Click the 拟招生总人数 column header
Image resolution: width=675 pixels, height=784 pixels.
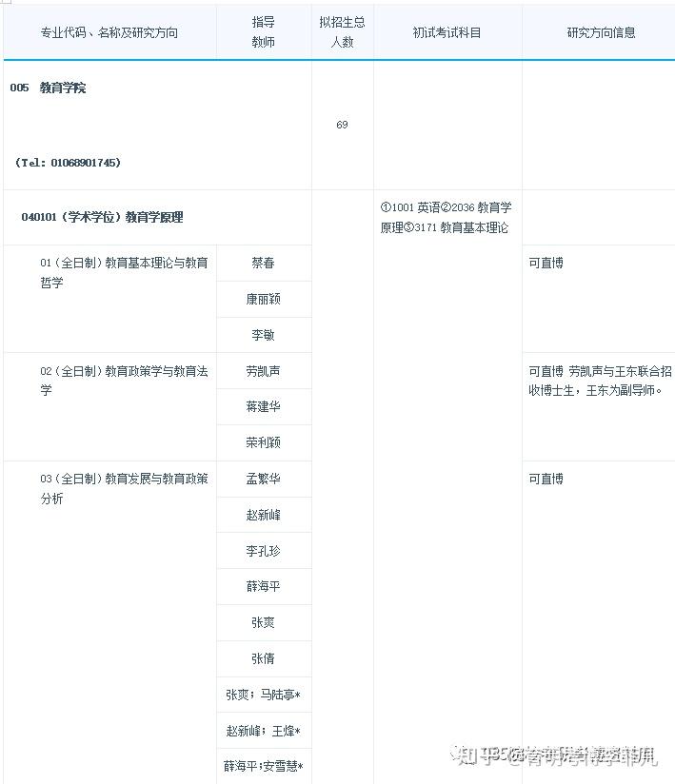point(342,32)
